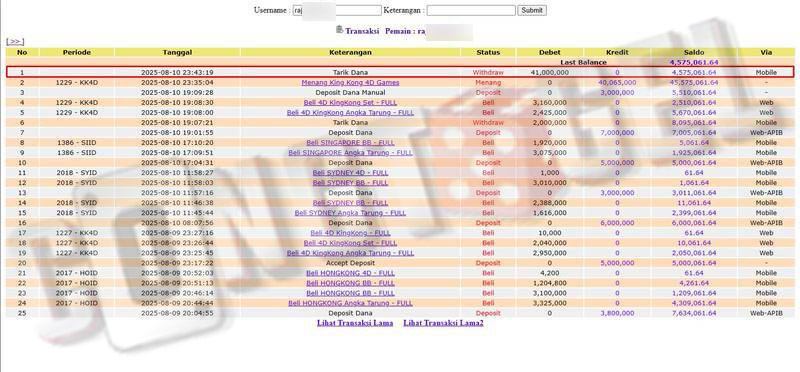Click the Last Balance value 4,575,061.64
The image size is (800, 372).
[x=694, y=62]
